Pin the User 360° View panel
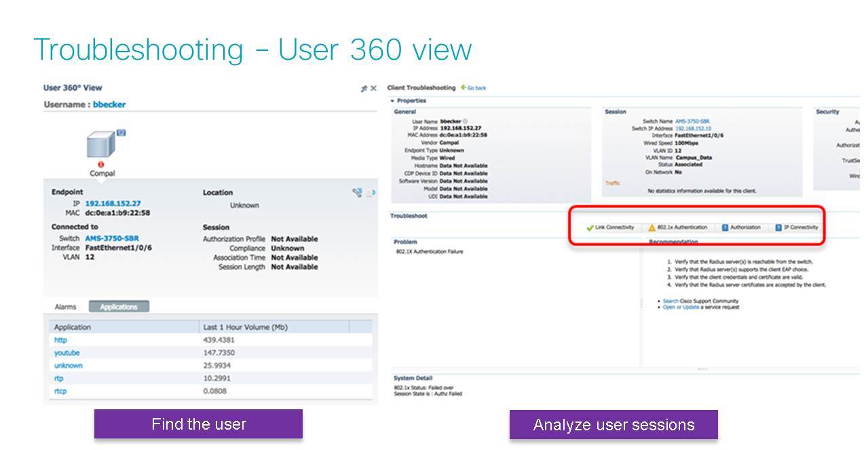This screenshot has height=450, width=868. [x=364, y=88]
